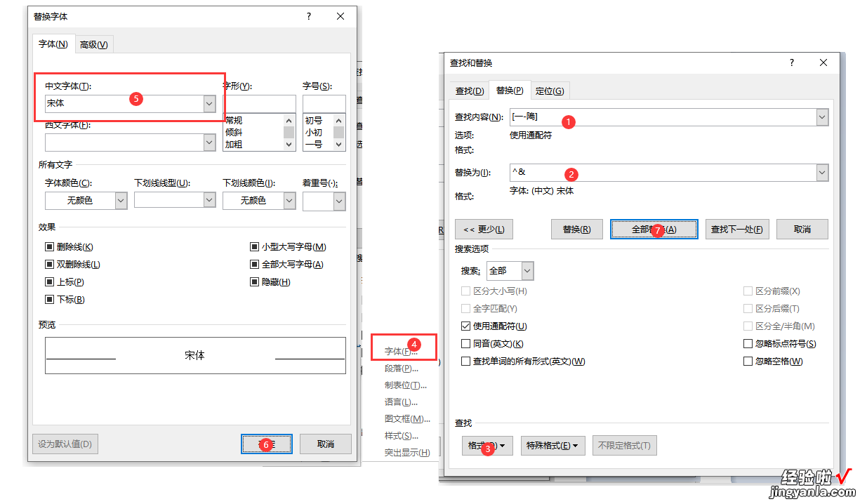Click 全部替换(A) button
Image resolution: width=867 pixels, height=504 pixels.
(x=654, y=230)
